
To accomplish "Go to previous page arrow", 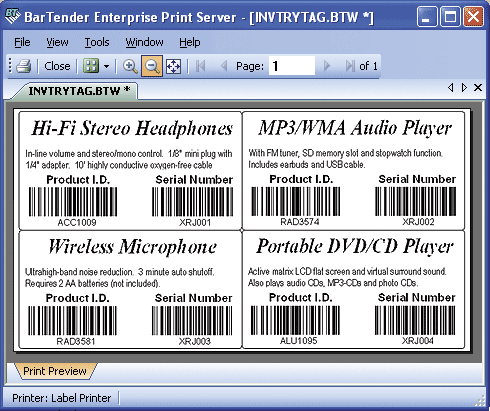I will pyautogui.click(x=224, y=66).
